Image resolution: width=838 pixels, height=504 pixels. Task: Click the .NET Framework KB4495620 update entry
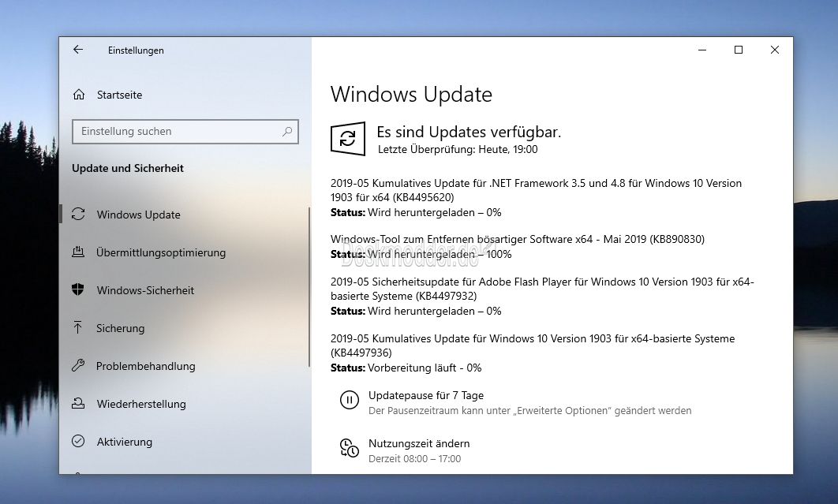[536, 198]
